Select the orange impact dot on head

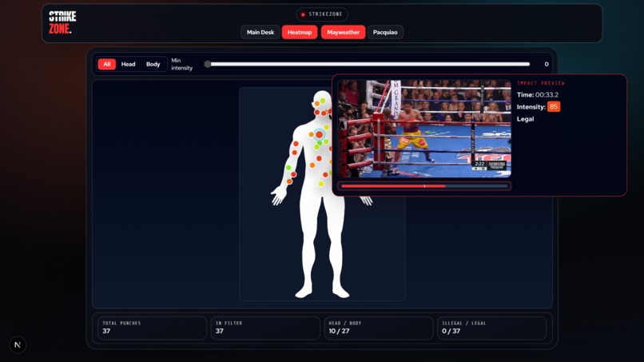click(317, 104)
